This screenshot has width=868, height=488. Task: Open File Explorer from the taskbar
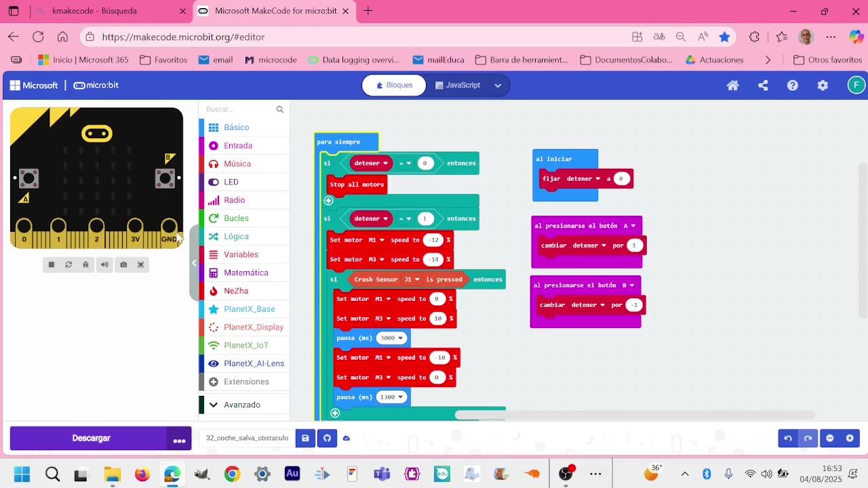point(112,474)
